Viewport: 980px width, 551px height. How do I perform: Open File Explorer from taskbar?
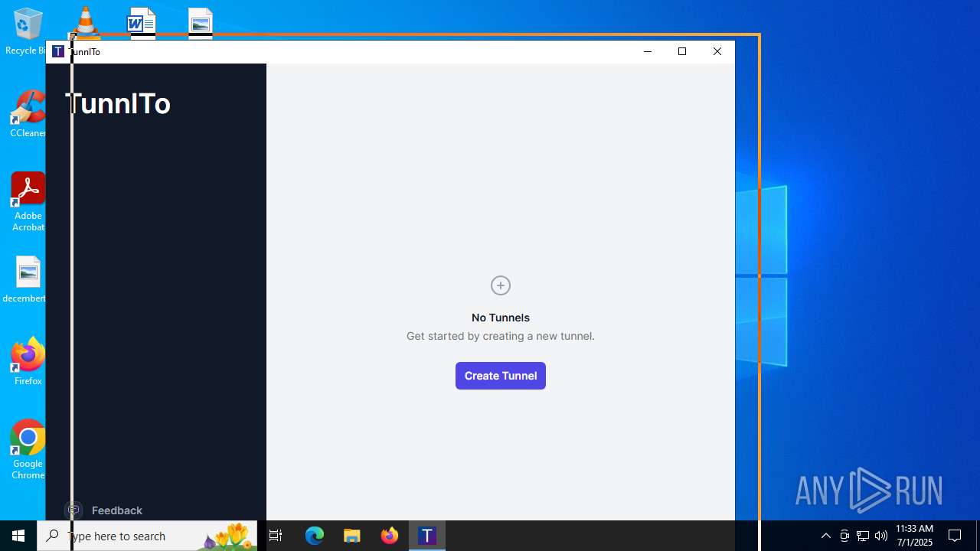tap(352, 536)
